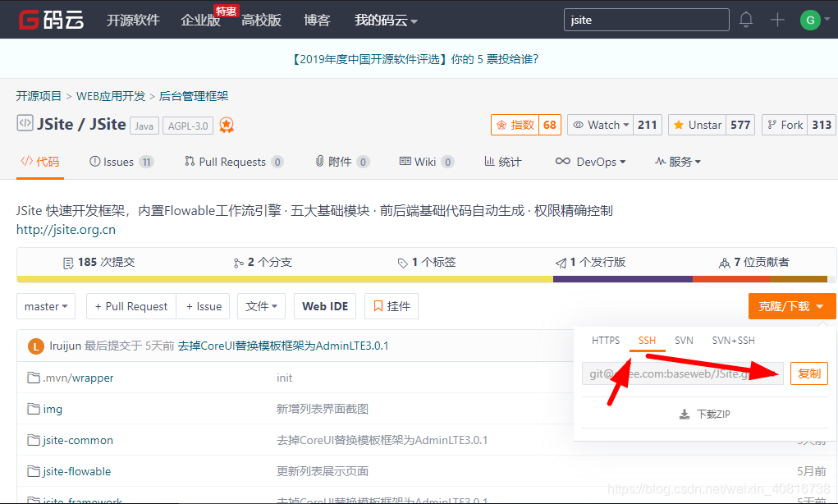The width and height of the screenshot is (838, 504).
Task: Click the + Pull Request button
Action: (131, 306)
